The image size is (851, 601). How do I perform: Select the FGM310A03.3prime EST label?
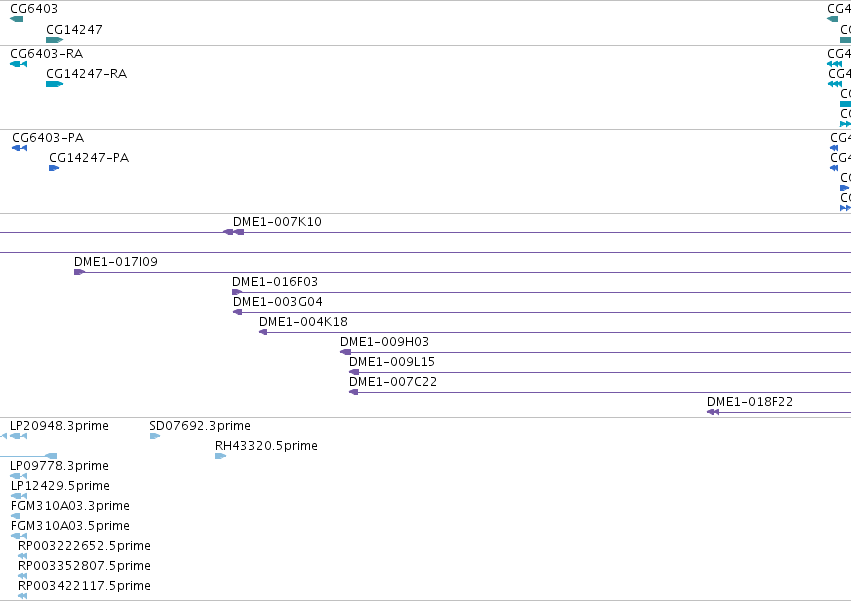tap(70, 505)
